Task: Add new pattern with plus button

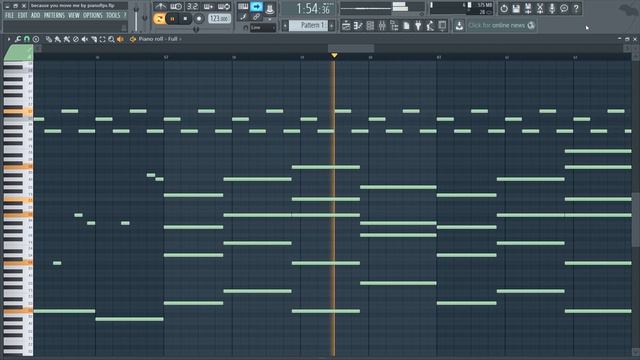Action: click(x=331, y=26)
